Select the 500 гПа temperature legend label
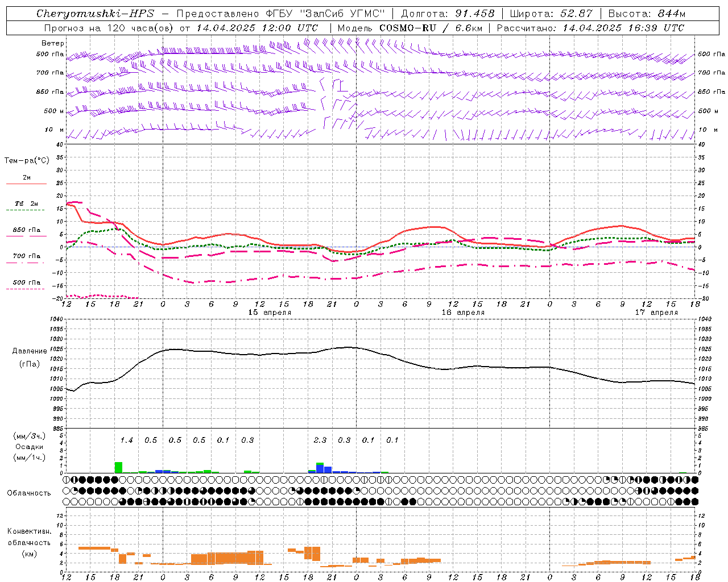 tap(27, 282)
